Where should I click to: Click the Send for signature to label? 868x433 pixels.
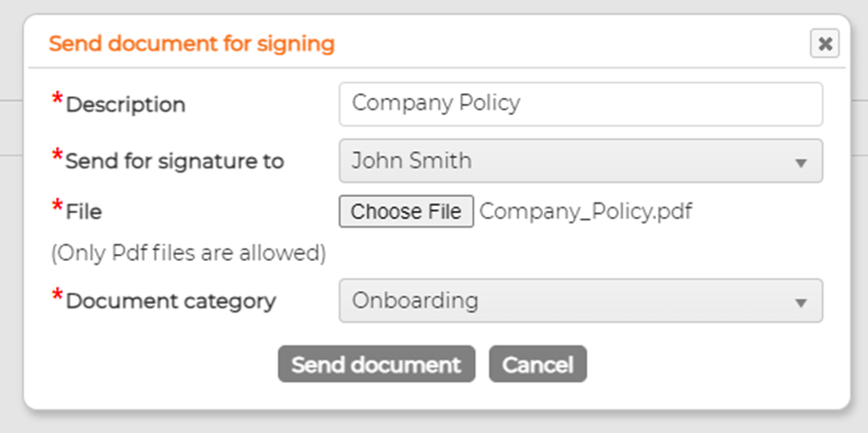pyautogui.click(x=175, y=162)
